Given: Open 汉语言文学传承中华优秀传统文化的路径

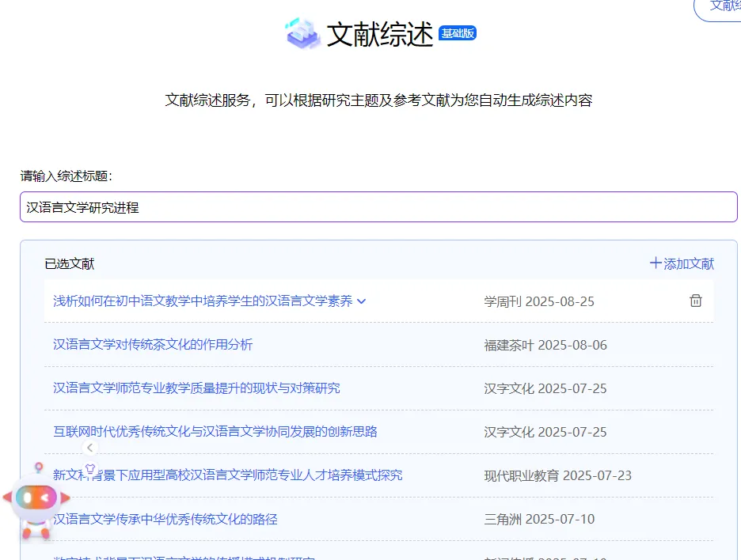Looking at the screenshot, I should coord(165,520).
